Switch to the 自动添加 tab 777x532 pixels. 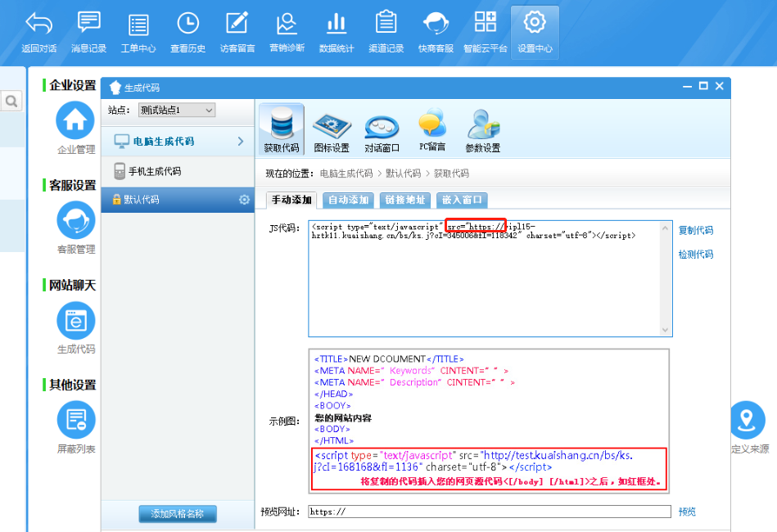click(348, 200)
